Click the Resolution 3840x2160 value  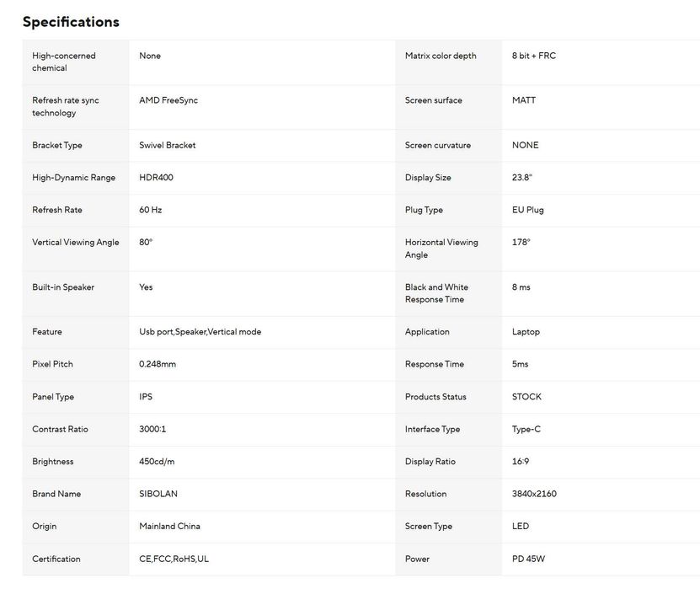tap(534, 494)
